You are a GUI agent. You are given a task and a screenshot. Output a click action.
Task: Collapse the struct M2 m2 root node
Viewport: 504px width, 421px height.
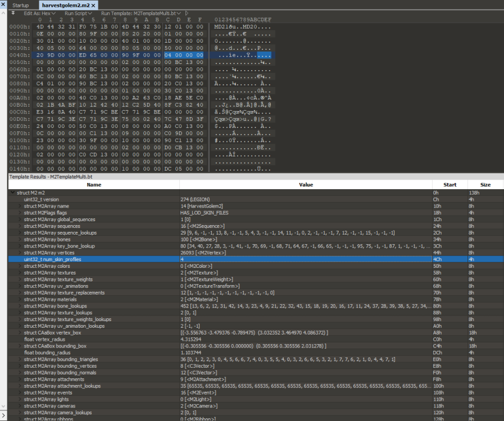point(12,193)
